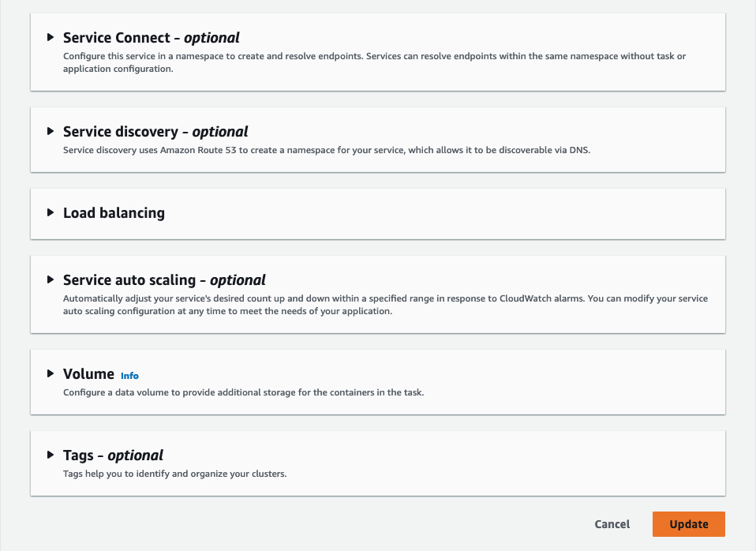Image resolution: width=756 pixels, height=551 pixels.
Task: Click the Tags heading text
Action: 113,455
